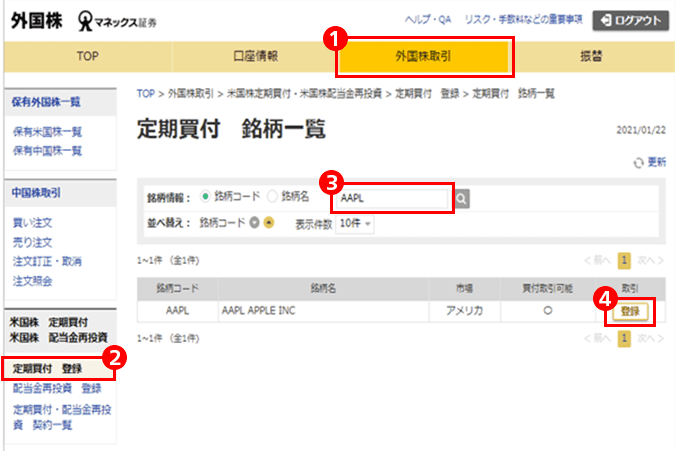Select the 銘柄コード radio button

click(x=205, y=197)
